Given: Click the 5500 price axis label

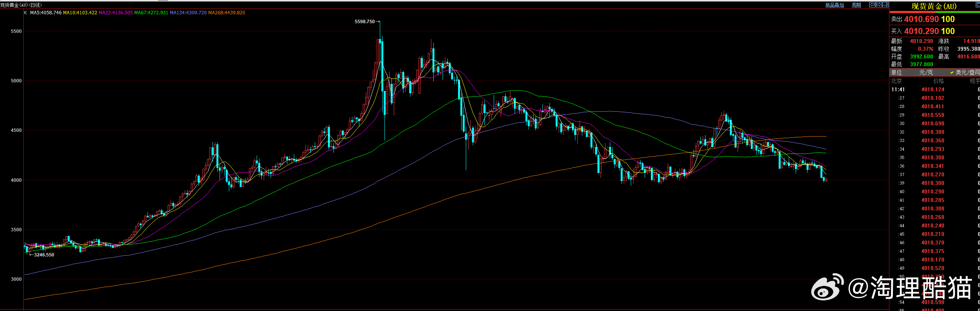Looking at the screenshot, I should point(16,31).
